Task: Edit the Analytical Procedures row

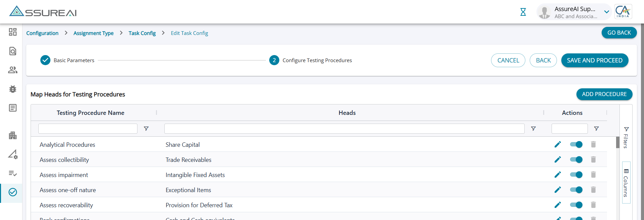Action: [558, 144]
